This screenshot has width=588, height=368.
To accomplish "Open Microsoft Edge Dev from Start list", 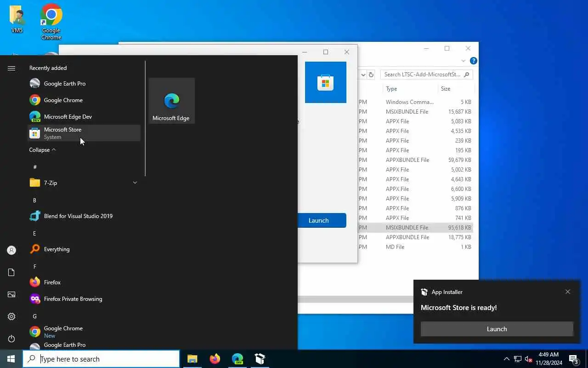I will tap(84, 116).
